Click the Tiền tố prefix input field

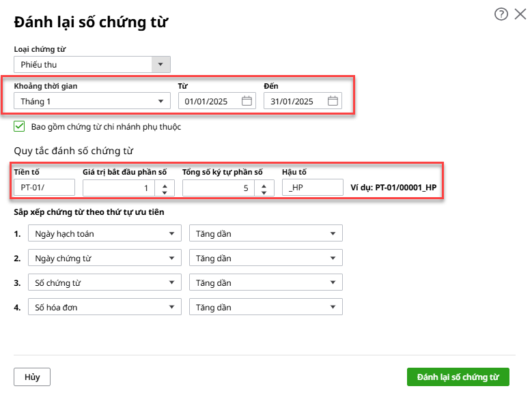pos(44,188)
